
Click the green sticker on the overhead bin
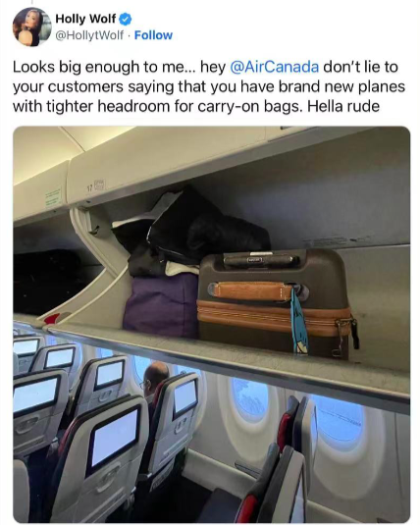(53, 197)
